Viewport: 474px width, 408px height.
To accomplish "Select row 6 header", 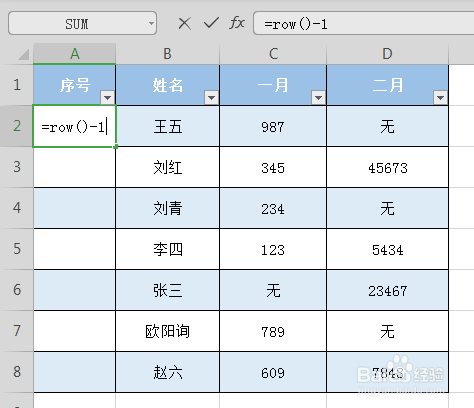I will [x=17, y=290].
